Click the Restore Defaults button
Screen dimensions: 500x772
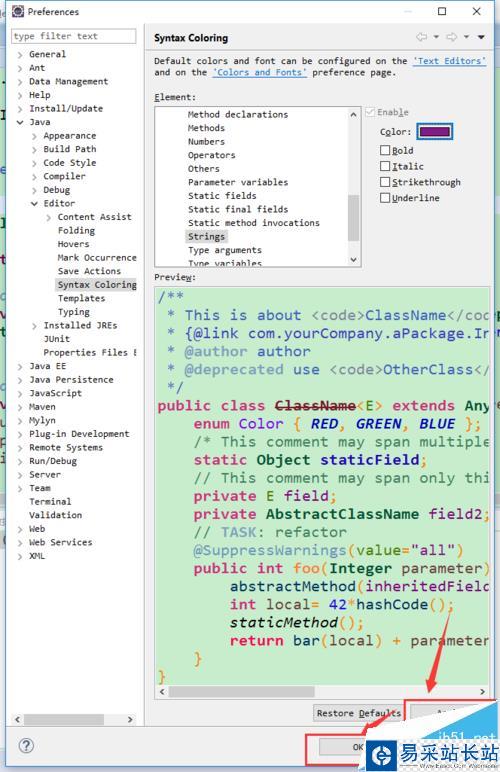[x=358, y=713]
